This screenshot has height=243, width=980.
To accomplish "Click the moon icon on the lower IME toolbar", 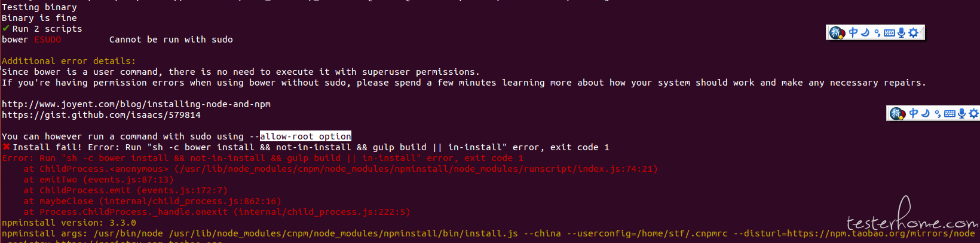I will (x=926, y=113).
